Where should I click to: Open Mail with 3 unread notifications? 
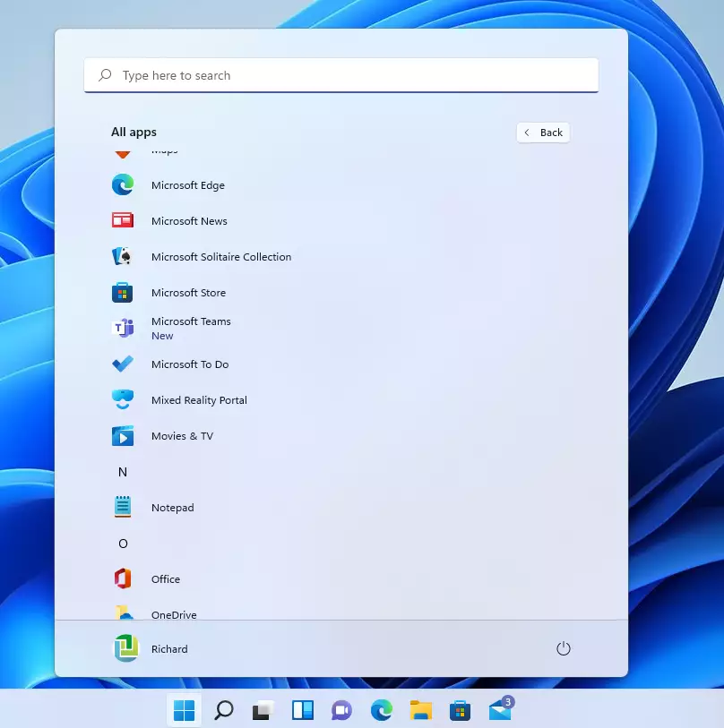tap(501, 708)
